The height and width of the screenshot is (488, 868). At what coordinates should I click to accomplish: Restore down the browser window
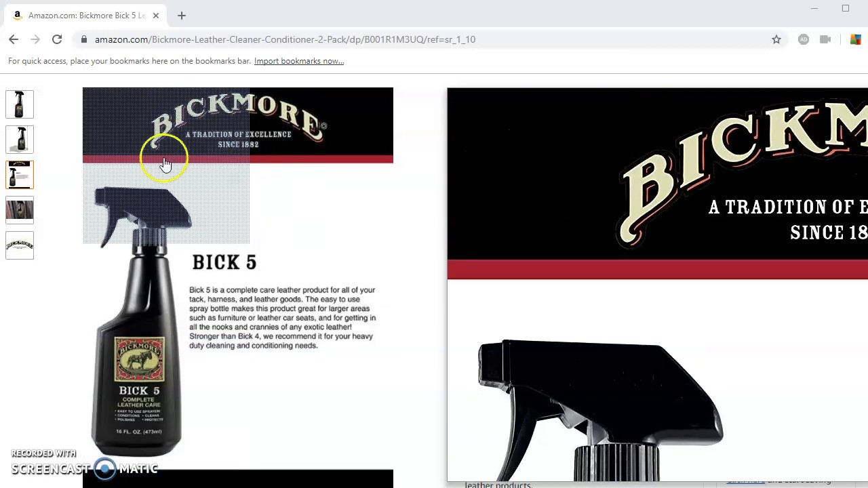point(846,8)
